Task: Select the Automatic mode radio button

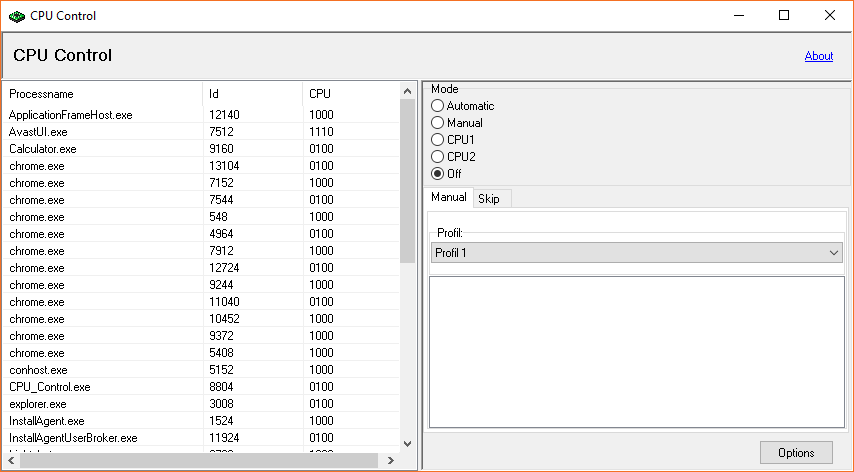Action: click(438, 106)
